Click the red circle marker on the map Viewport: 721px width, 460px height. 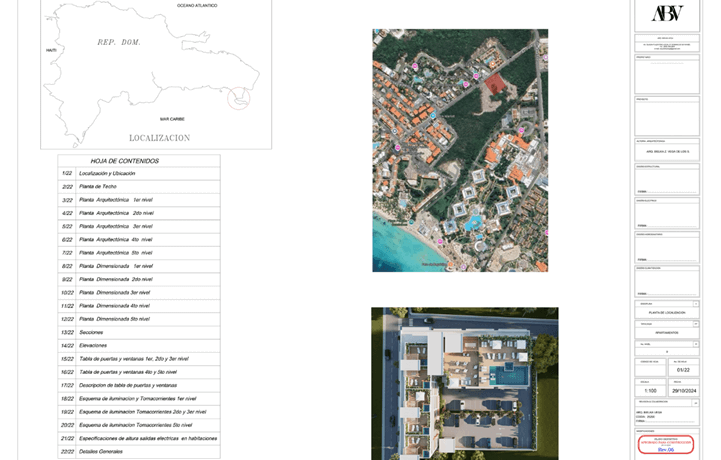(x=238, y=98)
